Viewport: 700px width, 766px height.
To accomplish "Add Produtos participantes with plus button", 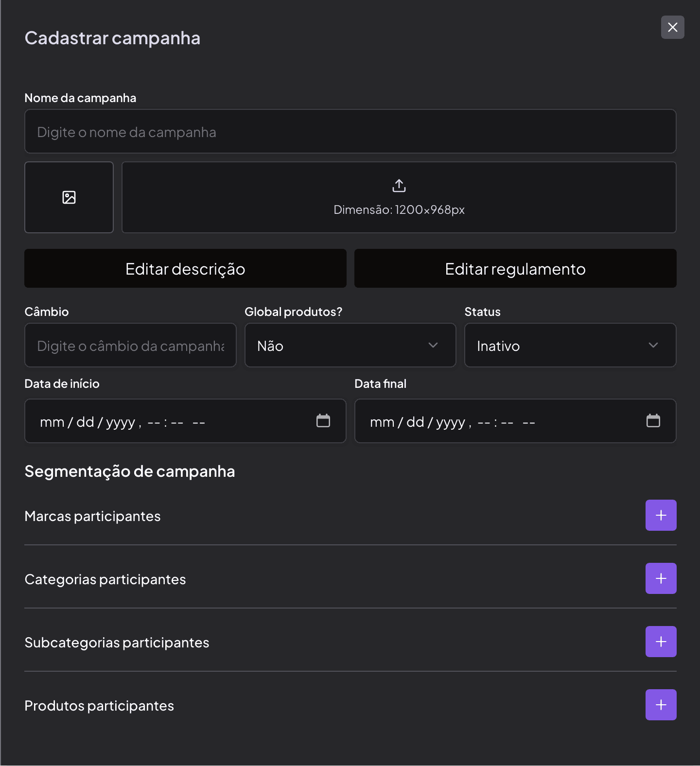I will [661, 705].
